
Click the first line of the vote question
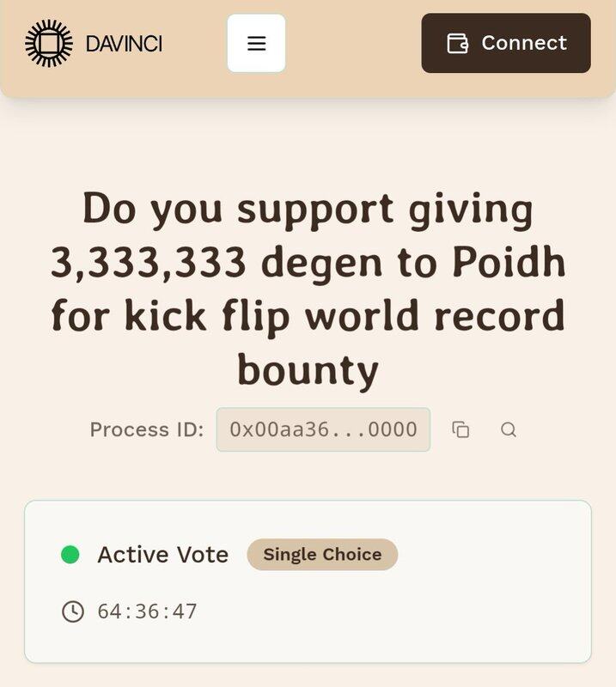click(308, 210)
